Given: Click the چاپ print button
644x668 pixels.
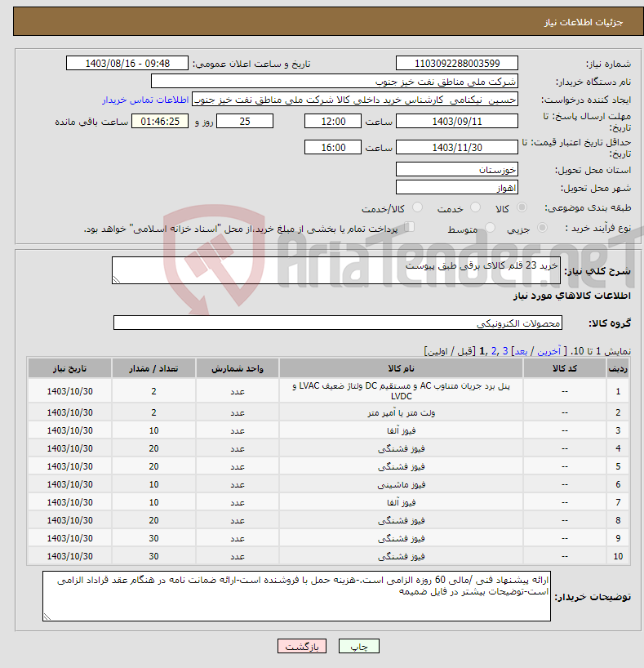Looking at the screenshot, I should tap(358, 646).
